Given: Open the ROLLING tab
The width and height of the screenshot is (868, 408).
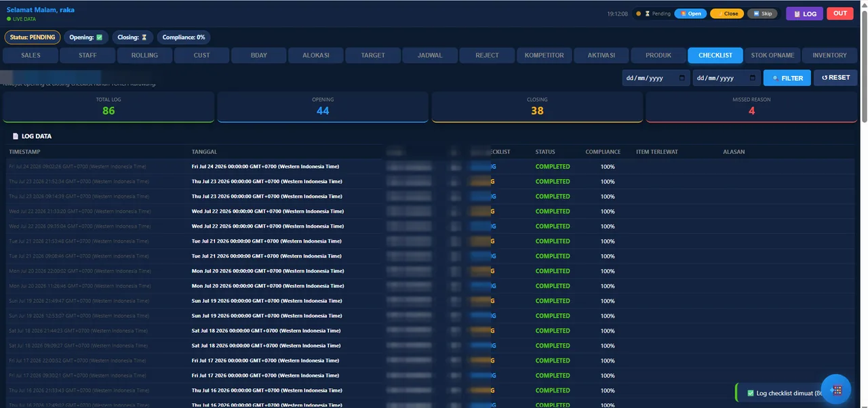Looking at the screenshot, I should pyautogui.click(x=144, y=56).
